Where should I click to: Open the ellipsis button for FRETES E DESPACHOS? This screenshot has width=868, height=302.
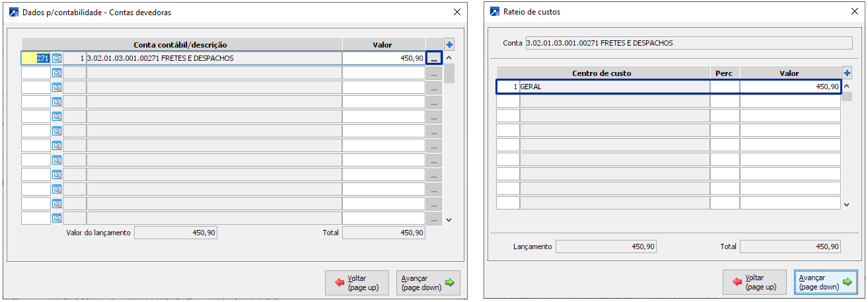pyautogui.click(x=433, y=59)
